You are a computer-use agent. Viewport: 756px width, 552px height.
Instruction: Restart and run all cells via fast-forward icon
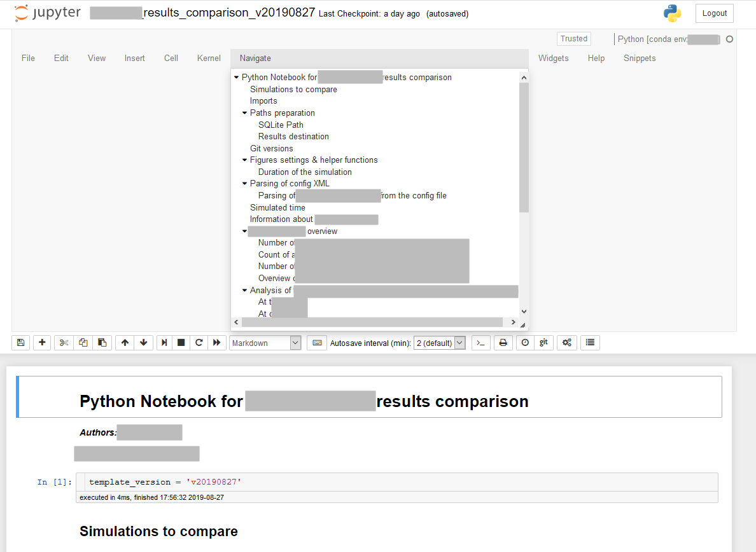216,342
